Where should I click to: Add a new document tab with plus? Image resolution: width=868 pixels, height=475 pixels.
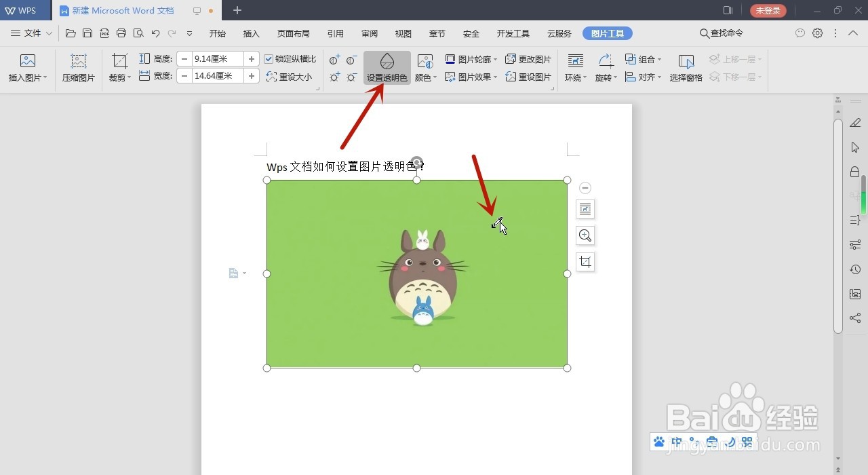pos(237,10)
